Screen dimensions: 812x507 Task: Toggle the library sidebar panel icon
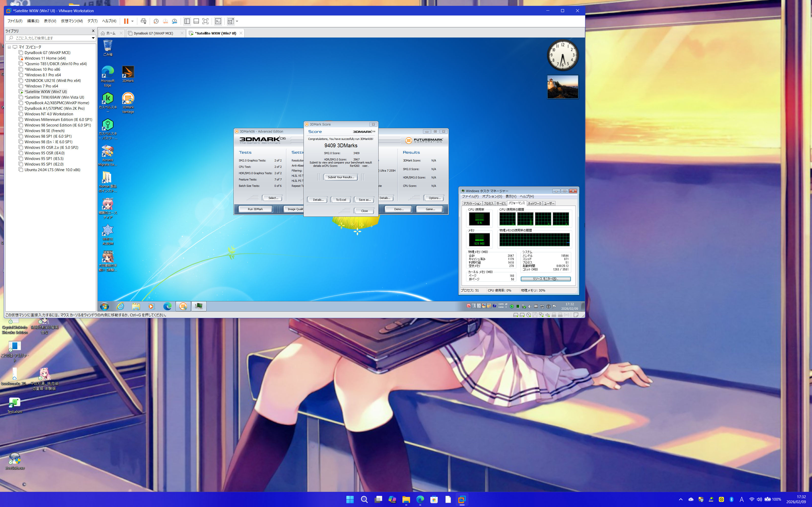point(187,21)
